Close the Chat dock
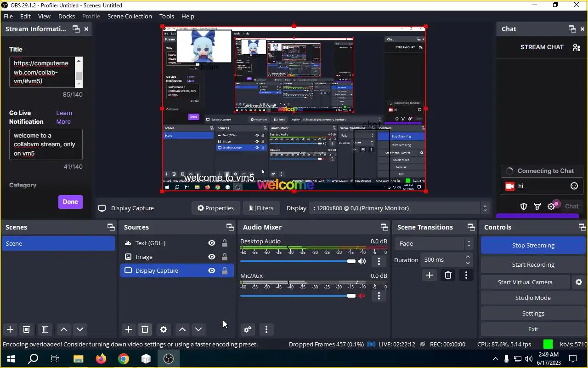The image size is (588, 368). pyautogui.click(x=583, y=29)
